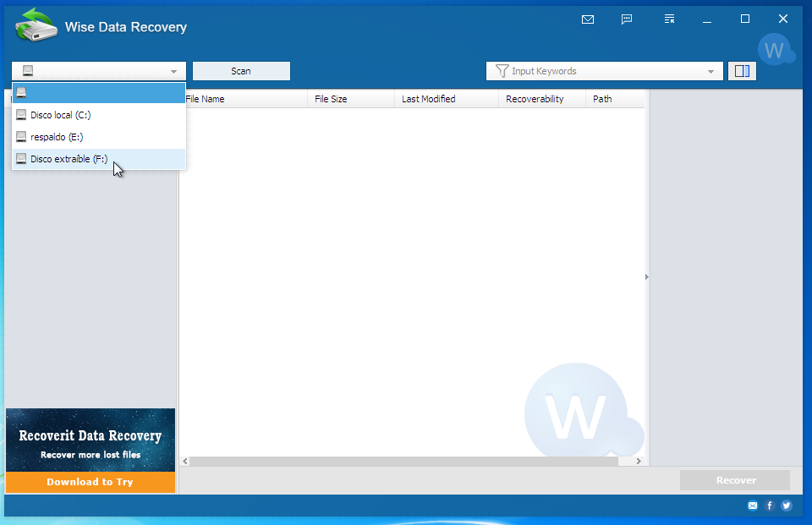Screen dimensions: 812x525
Task: Start a Scan of the selected drive
Action: tap(241, 71)
